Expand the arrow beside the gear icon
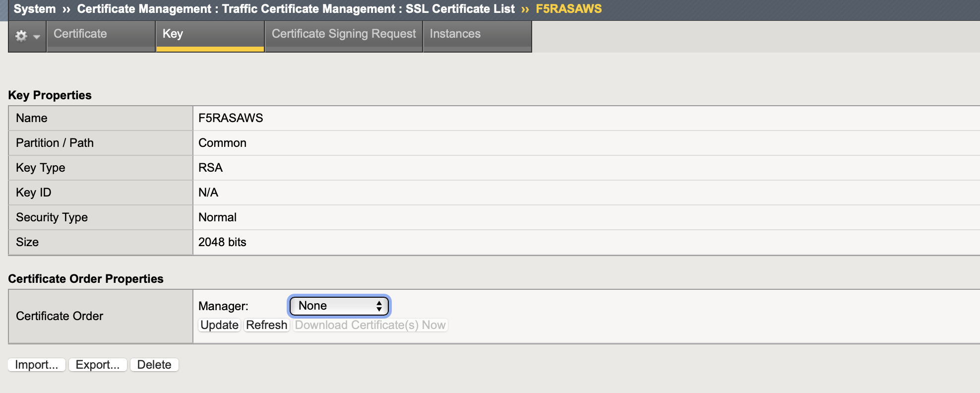This screenshot has height=393, width=980. (36, 37)
